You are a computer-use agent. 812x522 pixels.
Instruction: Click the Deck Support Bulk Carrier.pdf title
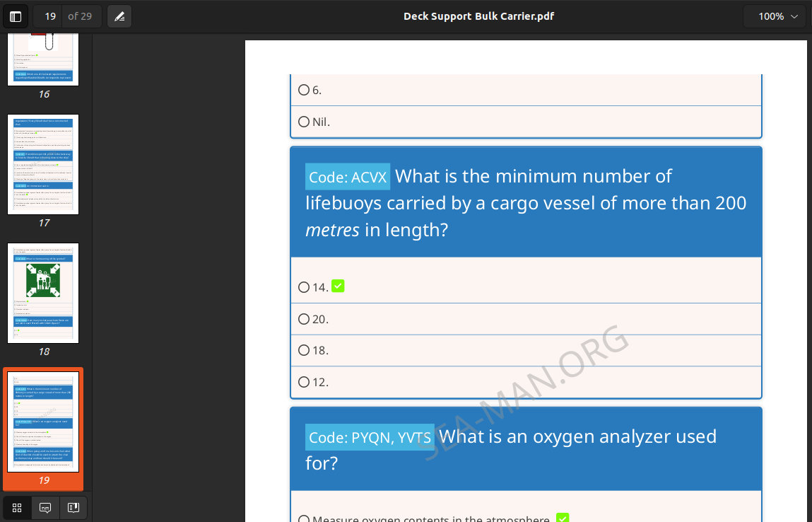tap(479, 16)
